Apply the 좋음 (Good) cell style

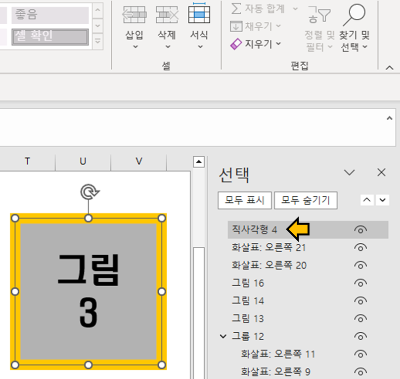[x=50, y=15]
